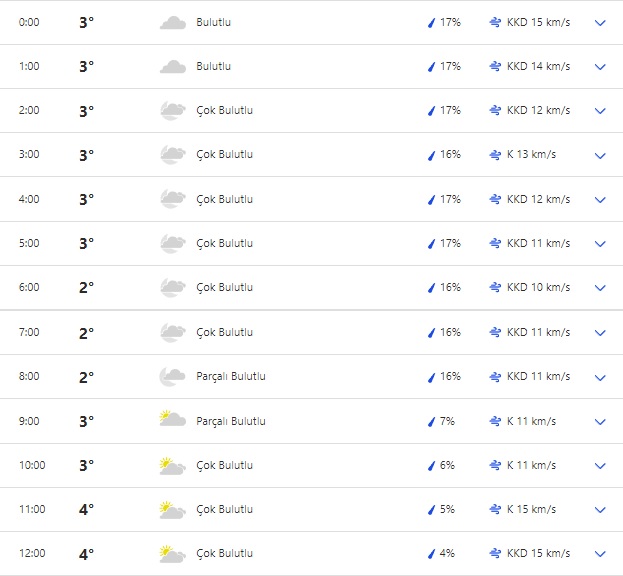The width and height of the screenshot is (623, 576).
Task: Select the Parçalı Bulutlu text at 9:00
Action: [231, 420]
